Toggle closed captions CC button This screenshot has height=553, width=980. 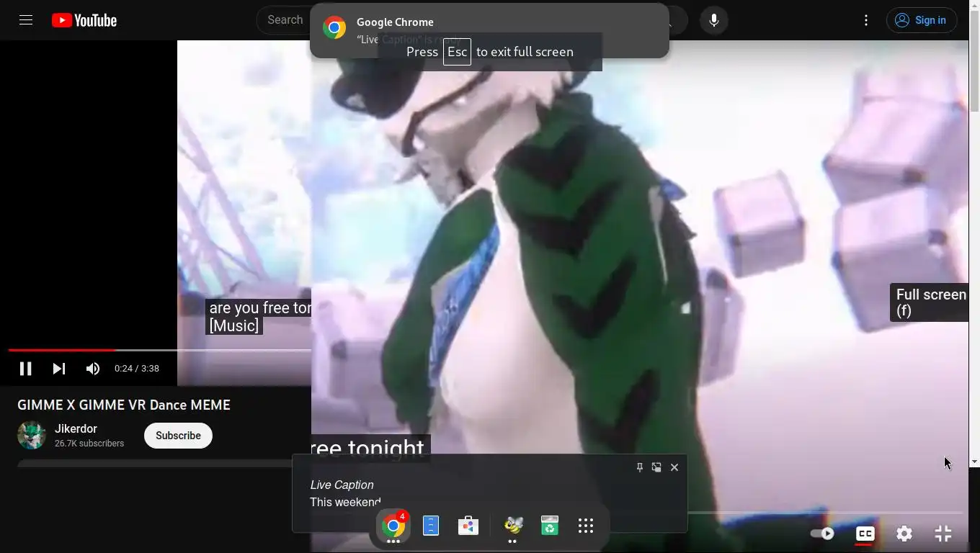coord(865,534)
